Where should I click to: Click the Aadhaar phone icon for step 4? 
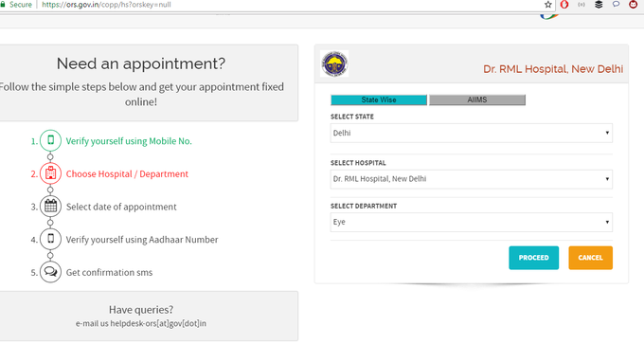point(50,239)
